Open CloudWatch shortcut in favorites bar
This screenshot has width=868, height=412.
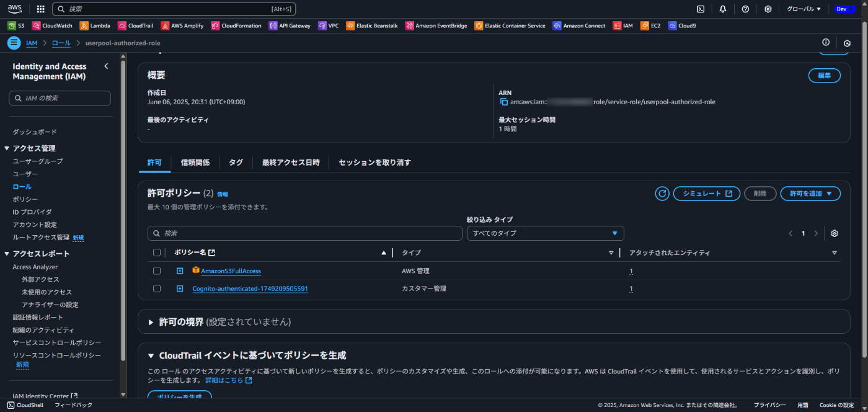(x=52, y=26)
